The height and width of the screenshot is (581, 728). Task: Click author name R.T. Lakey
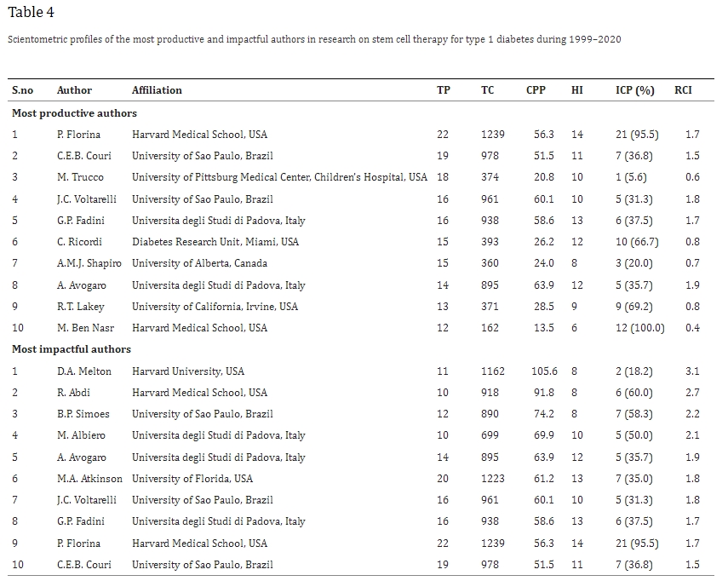coord(80,307)
